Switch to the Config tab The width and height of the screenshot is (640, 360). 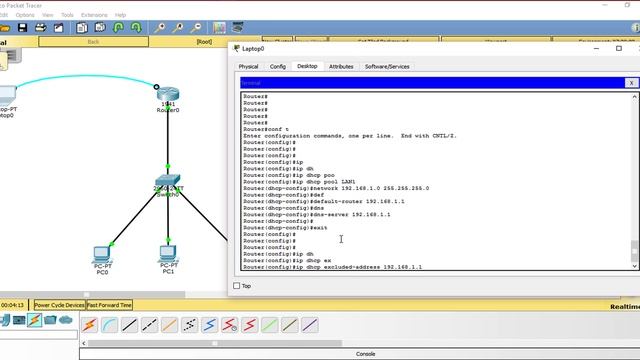pyautogui.click(x=278, y=67)
